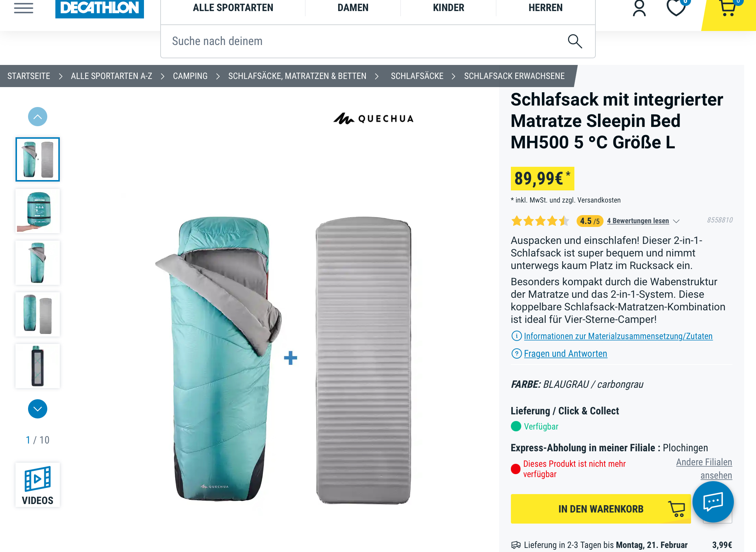
Task: Select the packed sleeping bag thumbnail
Action: (x=38, y=211)
